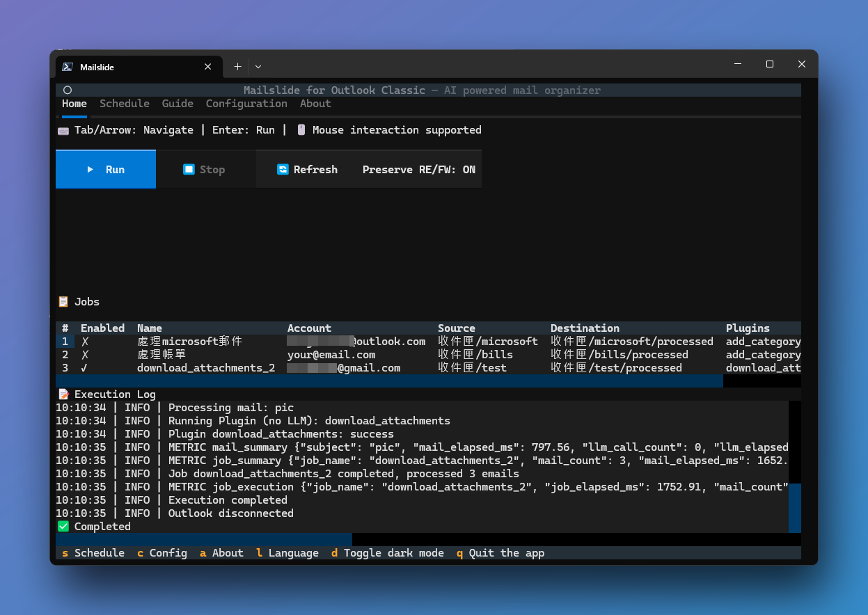868x615 pixels.
Task: Open the terminal profile dropdown chevron
Action: tap(258, 67)
